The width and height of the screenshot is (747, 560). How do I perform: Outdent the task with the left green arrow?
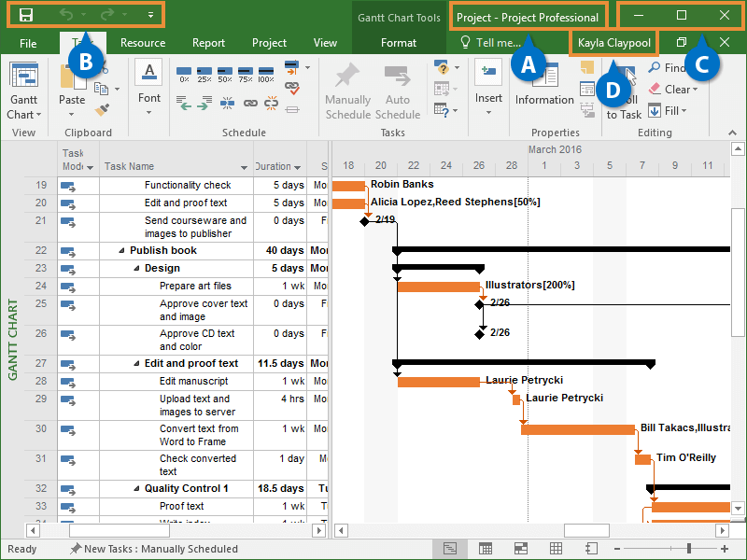point(184,105)
